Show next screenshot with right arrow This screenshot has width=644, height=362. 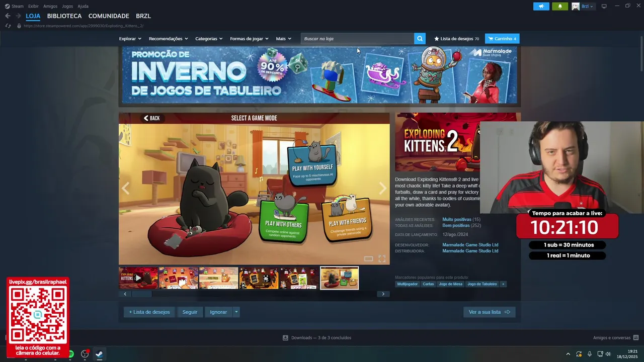coord(382,189)
